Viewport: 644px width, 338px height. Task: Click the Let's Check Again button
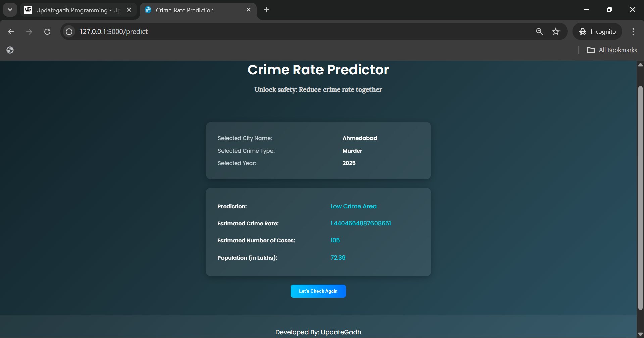point(318,291)
